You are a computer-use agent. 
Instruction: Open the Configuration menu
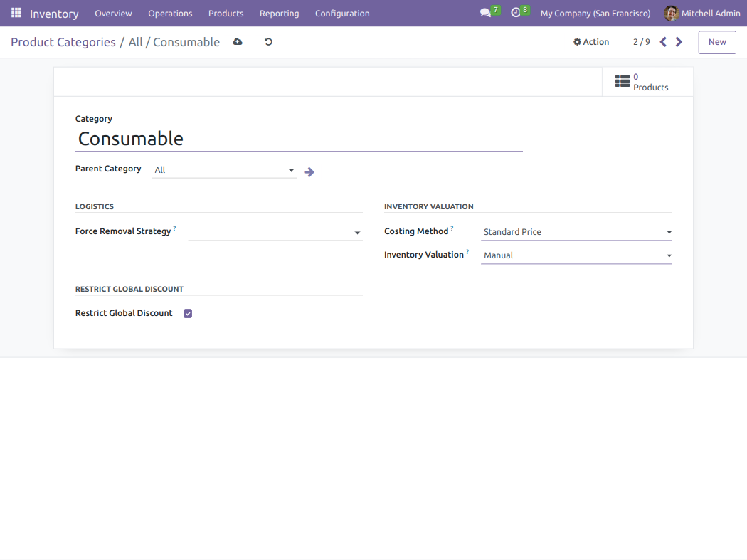pyautogui.click(x=341, y=13)
